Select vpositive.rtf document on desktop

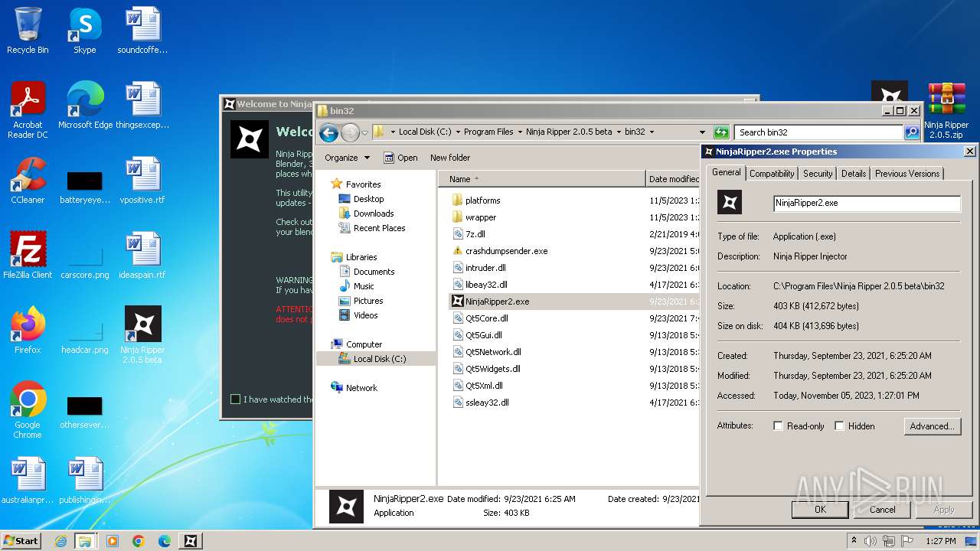coord(142,181)
